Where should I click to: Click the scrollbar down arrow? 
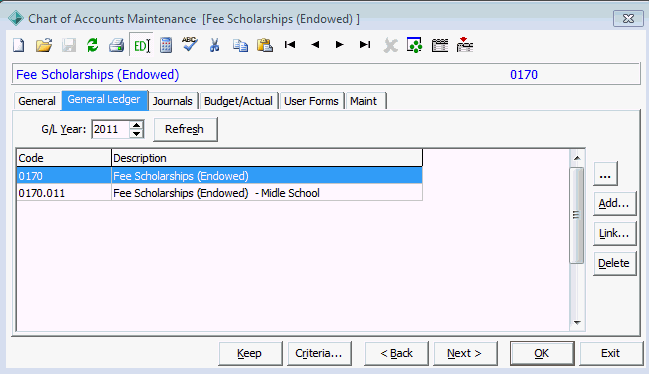(577, 323)
